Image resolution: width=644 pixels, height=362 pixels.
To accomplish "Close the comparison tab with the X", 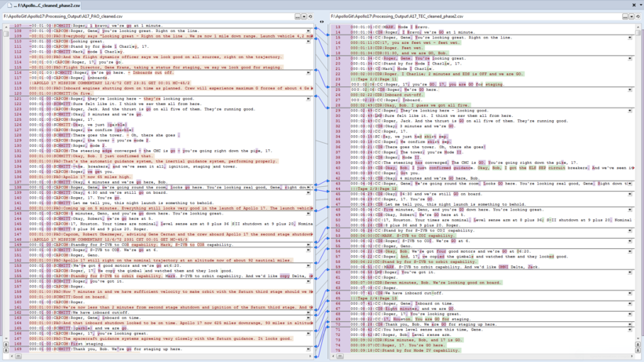I will click(634, 5).
